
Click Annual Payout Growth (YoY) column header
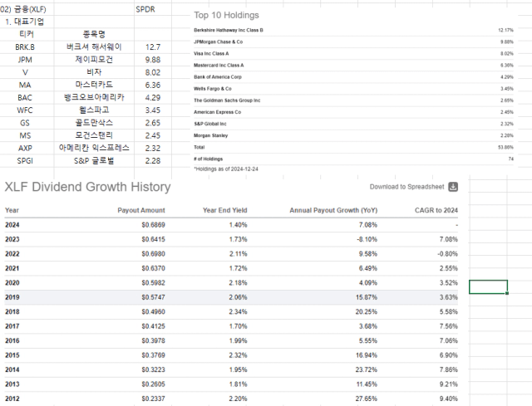[333, 210]
